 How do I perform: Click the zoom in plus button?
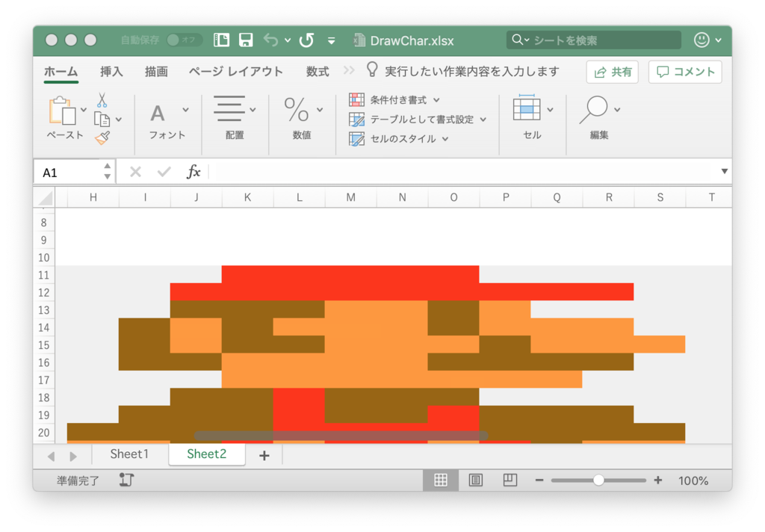[x=658, y=480]
